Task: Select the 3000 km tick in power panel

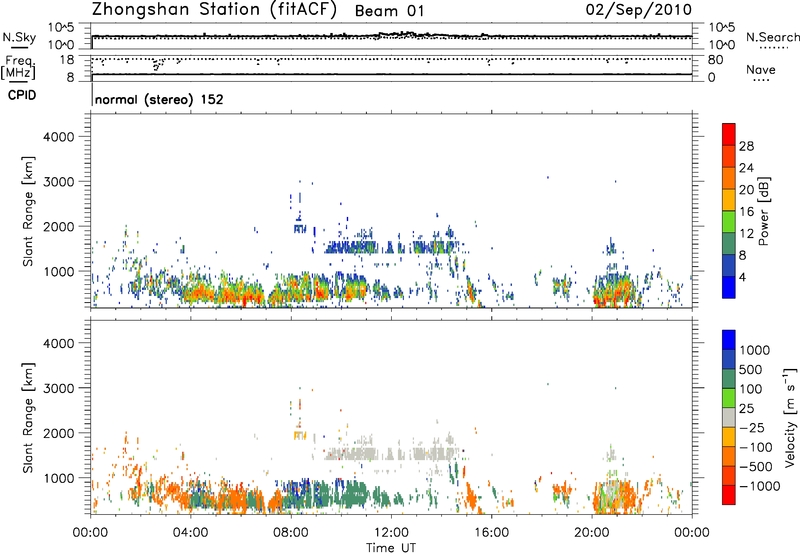Action: pos(58,182)
